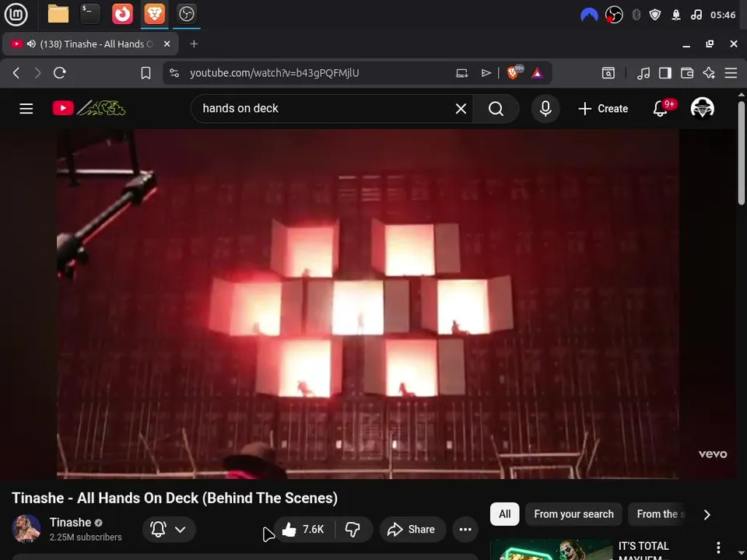The width and height of the screenshot is (747, 560).
Task: Click the Create button
Action: tap(603, 109)
